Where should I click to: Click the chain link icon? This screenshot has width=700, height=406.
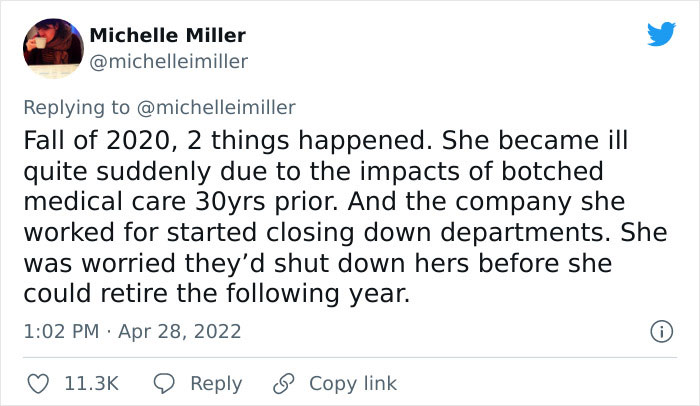click(283, 383)
